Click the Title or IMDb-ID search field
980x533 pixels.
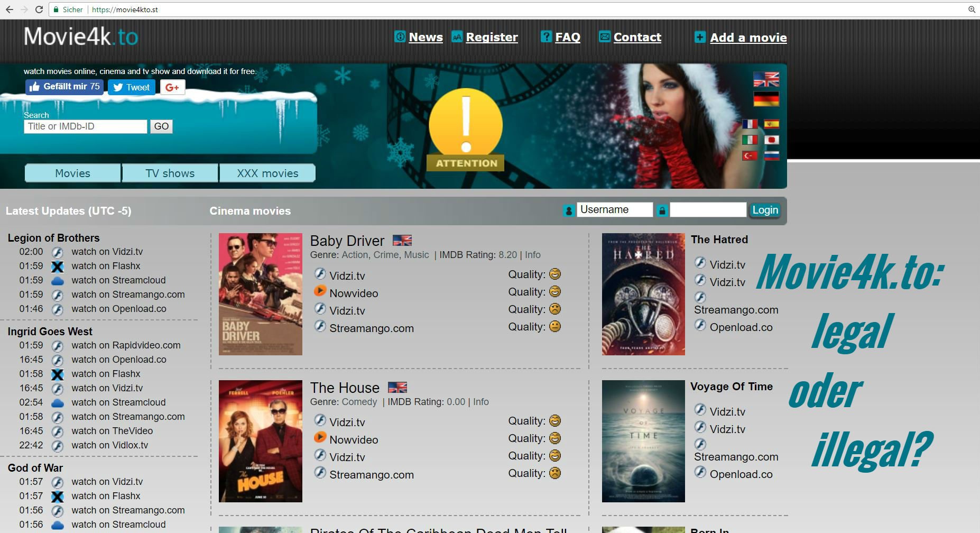(86, 126)
